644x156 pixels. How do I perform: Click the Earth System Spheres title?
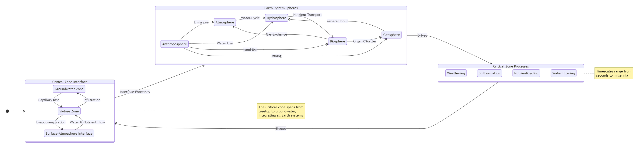click(x=281, y=8)
